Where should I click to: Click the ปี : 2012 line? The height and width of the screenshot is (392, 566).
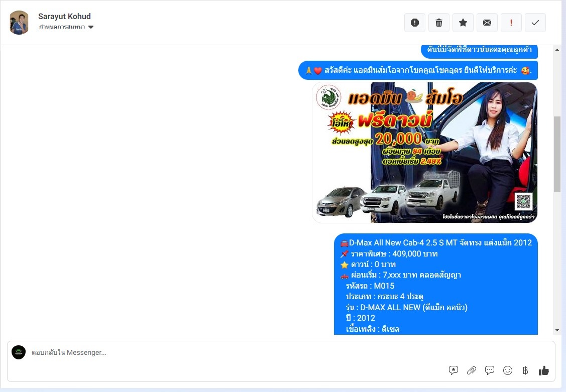tap(360, 318)
